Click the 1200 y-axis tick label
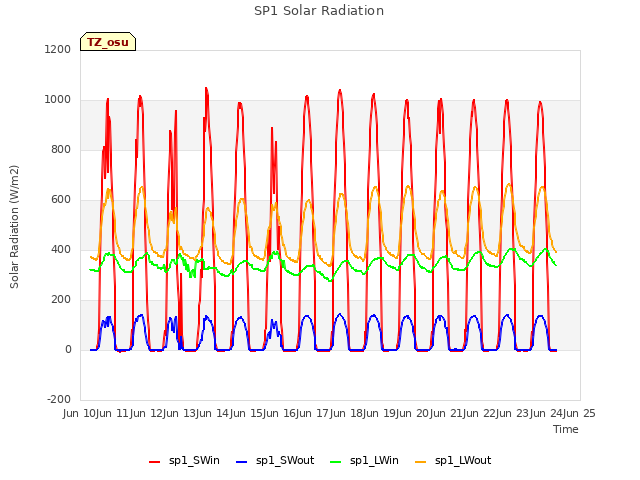Viewport: 640px width, 480px height. pos(58,49)
